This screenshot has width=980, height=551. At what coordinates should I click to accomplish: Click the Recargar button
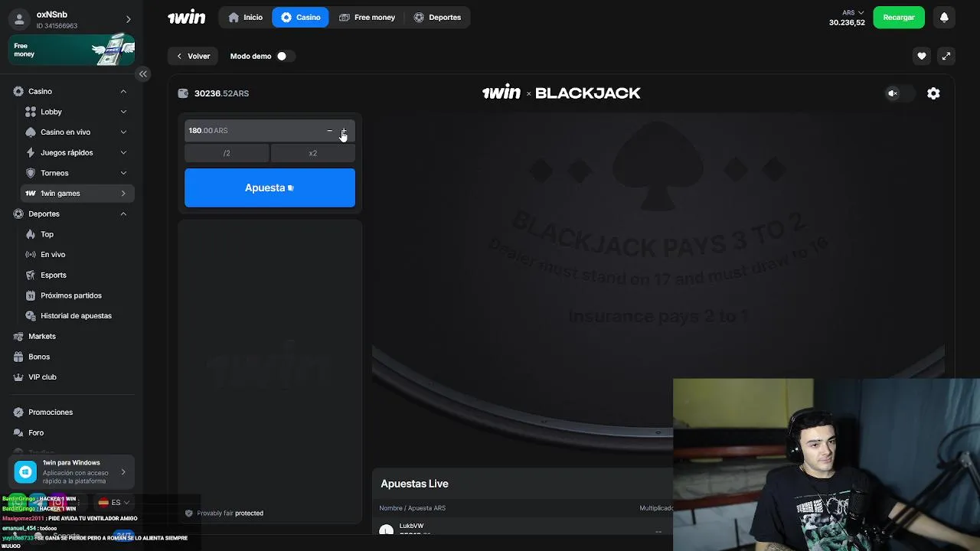point(899,17)
